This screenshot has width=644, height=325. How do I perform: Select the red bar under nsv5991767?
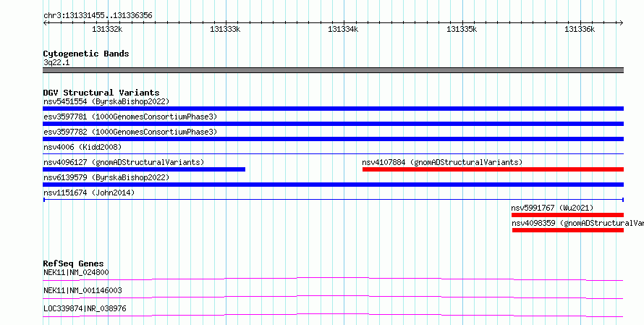(567, 215)
